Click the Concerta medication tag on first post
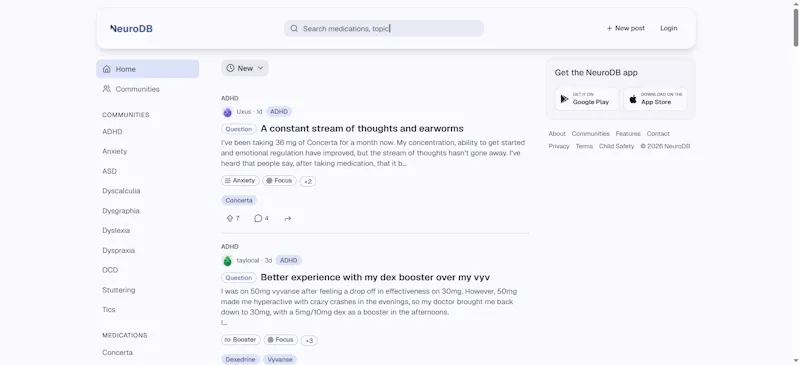The height and width of the screenshot is (365, 800). coord(239,201)
